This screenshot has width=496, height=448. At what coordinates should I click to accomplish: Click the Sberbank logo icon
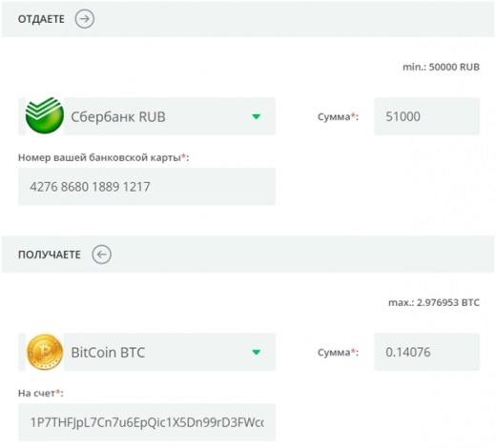click(44, 115)
